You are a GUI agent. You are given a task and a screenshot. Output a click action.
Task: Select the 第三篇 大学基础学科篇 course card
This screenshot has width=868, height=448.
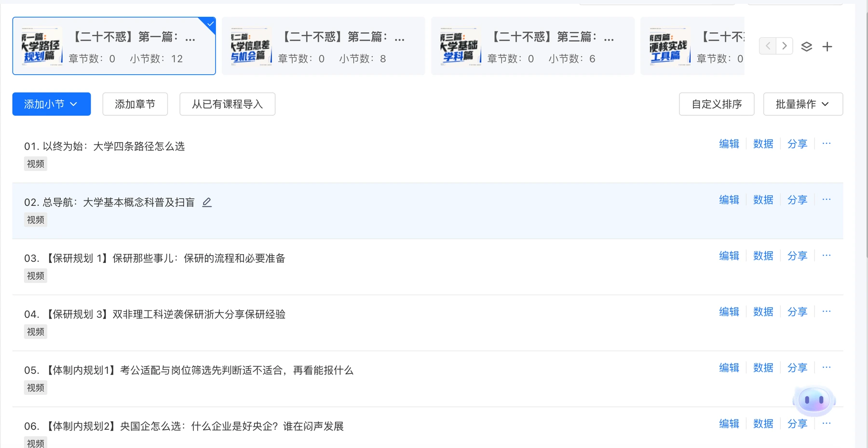[x=533, y=46]
